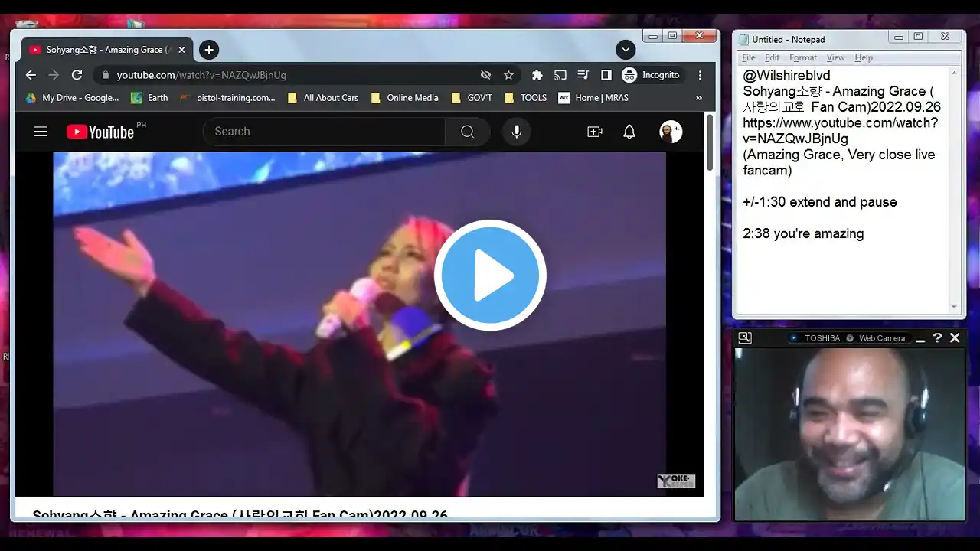Bookmark this page with the star
Image resolution: width=980 pixels, height=551 pixels.
[x=508, y=75]
